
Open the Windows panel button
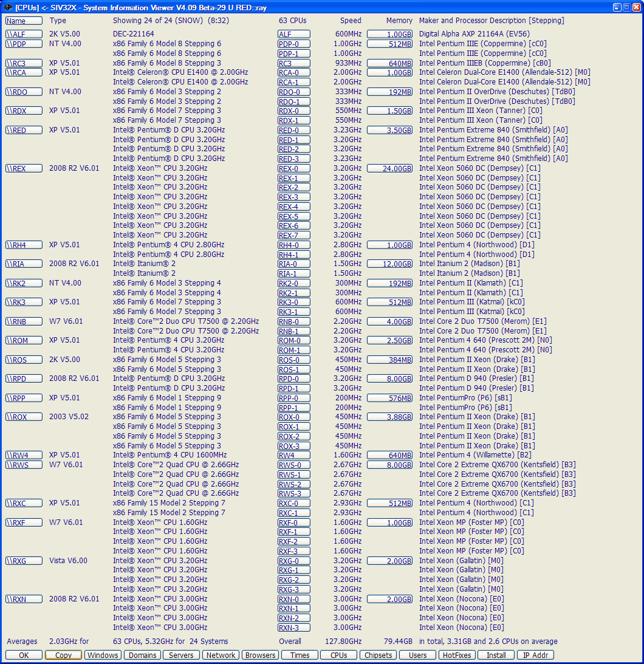point(103,655)
